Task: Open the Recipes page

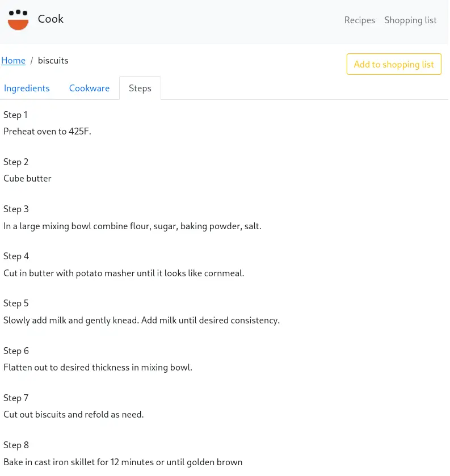Action: pyautogui.click(x=359, y=20)
